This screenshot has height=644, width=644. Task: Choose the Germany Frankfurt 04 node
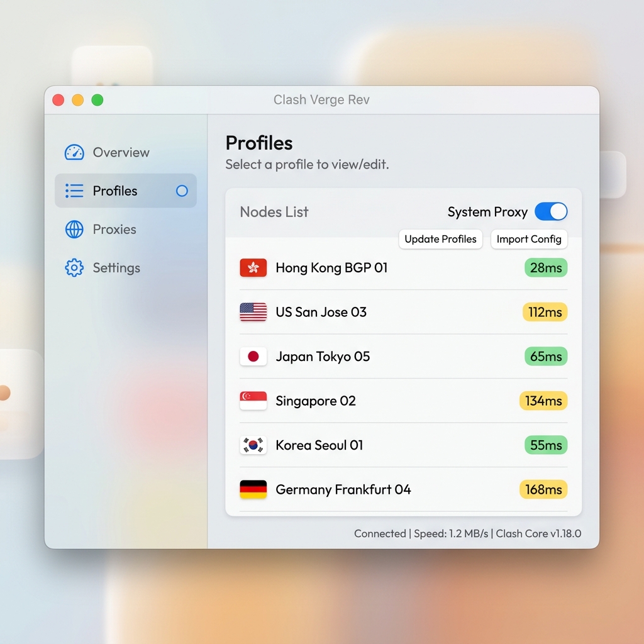pyautogui.click(x=403, y=489)
